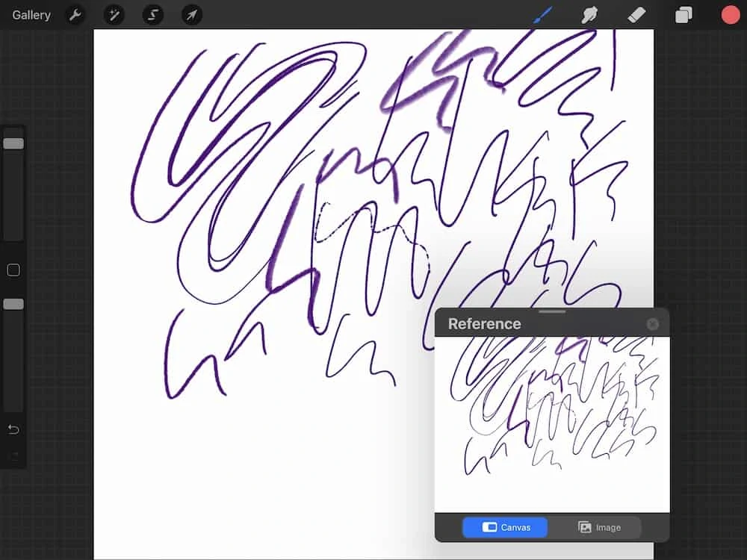This screenshot has width=747, height=560.
Task: Click the Reference panel title
Action: point(485,324)
